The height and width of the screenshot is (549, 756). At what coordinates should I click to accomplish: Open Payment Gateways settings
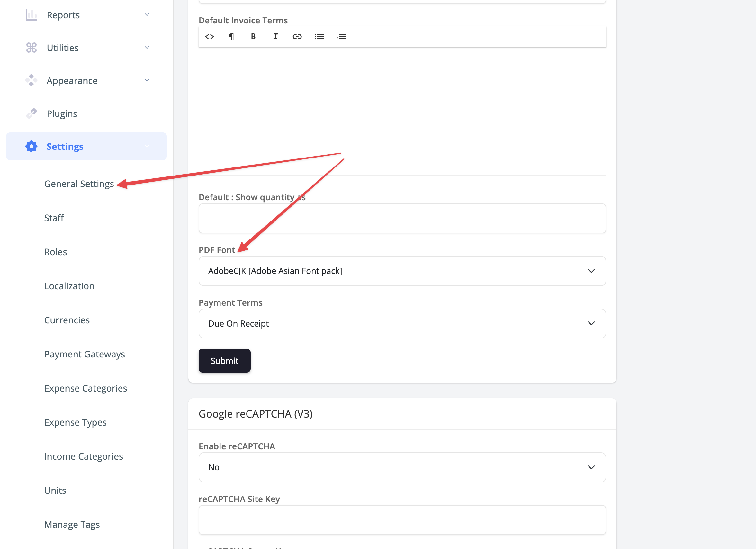[x=85, y=354]
